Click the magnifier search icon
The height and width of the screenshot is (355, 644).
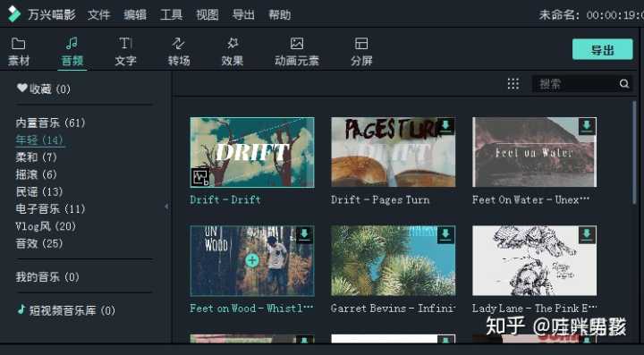624,84
